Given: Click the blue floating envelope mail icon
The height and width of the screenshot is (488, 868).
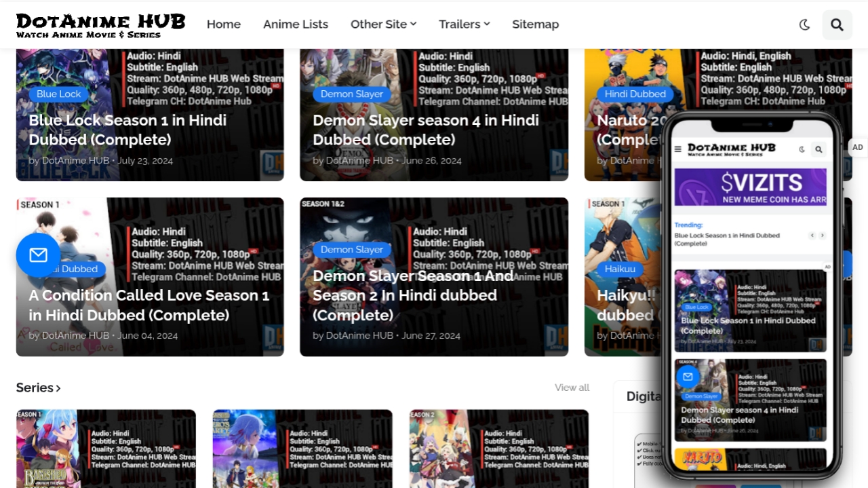Looking at the screenshot, I should pyautogui.click(x=38, y=255).
